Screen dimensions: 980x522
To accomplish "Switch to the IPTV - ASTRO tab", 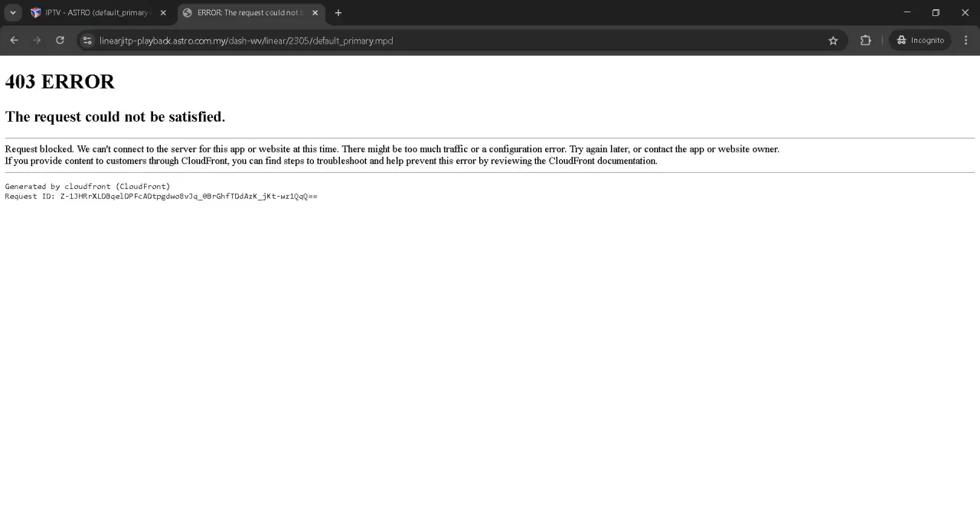I will tap(99, 13).
